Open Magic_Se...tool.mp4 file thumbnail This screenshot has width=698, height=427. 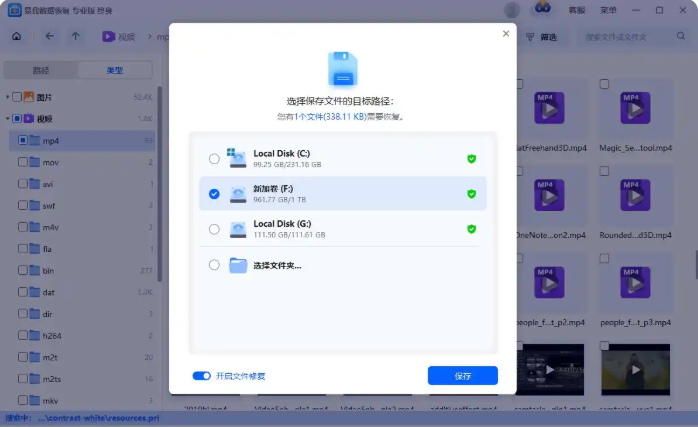click(x=635, y=108)
